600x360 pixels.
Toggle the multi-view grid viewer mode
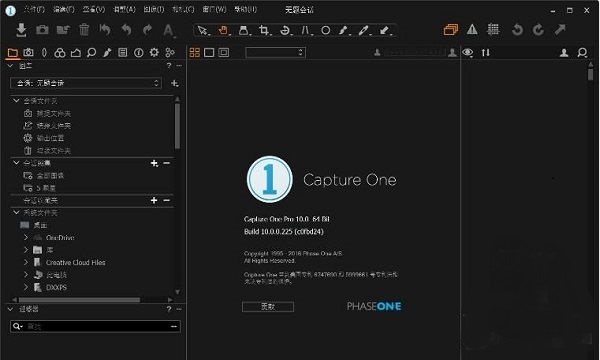point(195,52)
